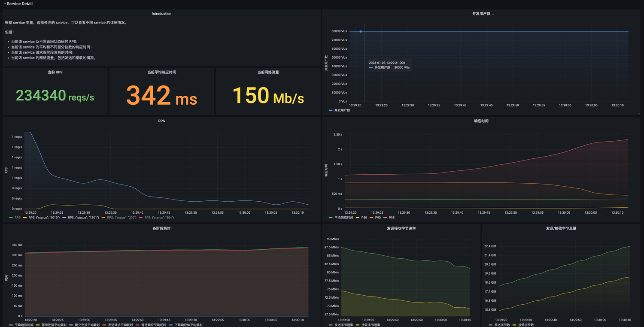Click the 等待响应平均耗时 legend label
644x327 pixels.
pos(153,325)
